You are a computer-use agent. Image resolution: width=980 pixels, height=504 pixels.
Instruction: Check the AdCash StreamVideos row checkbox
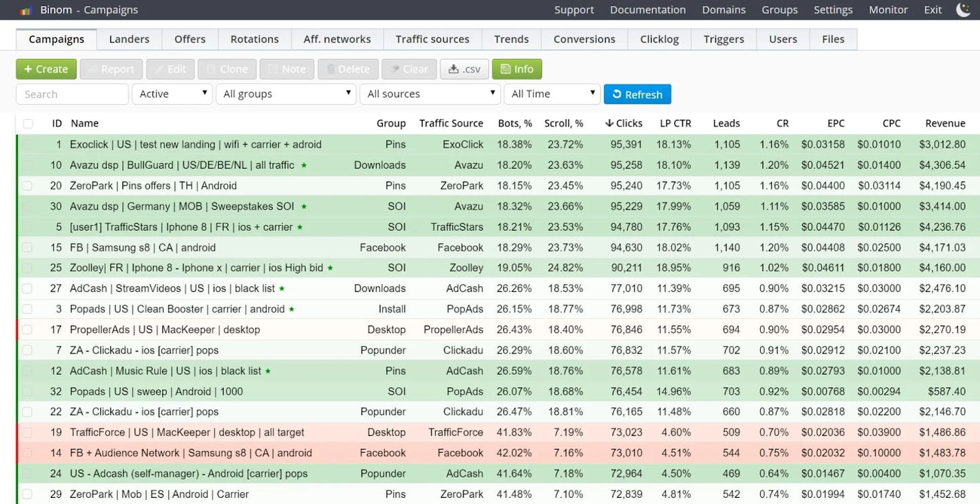(28, 289)
